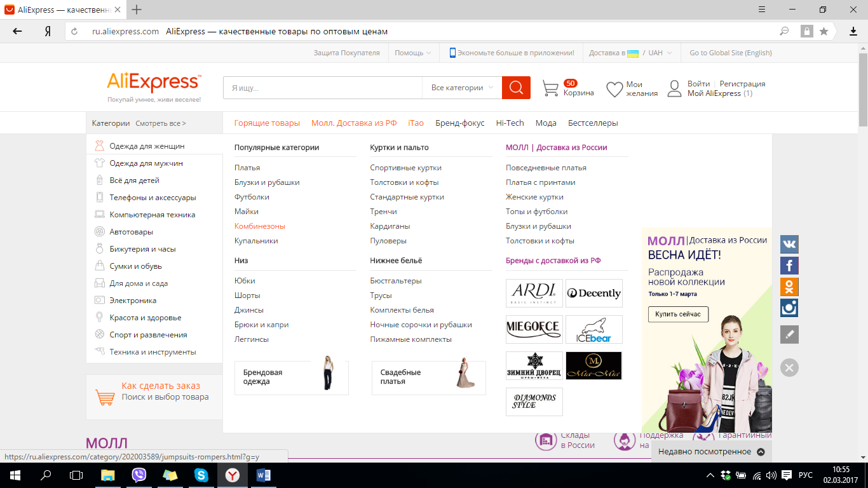Click the Decently brand logo
This screenshot has height=488, width=868.
click(594, 293)
